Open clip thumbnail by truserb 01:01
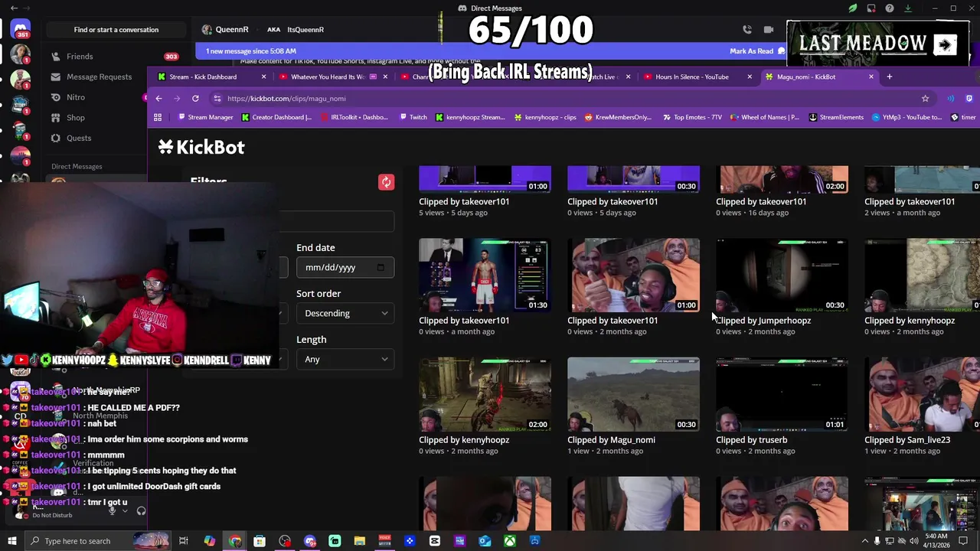The image size is (980, 551). pos(782,394)
